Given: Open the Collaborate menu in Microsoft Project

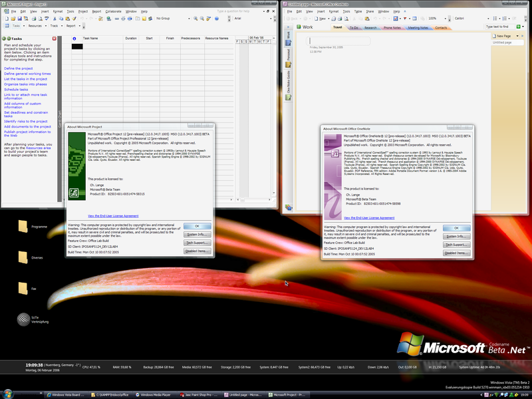Looking at the screenshot, I should [114, 11].
